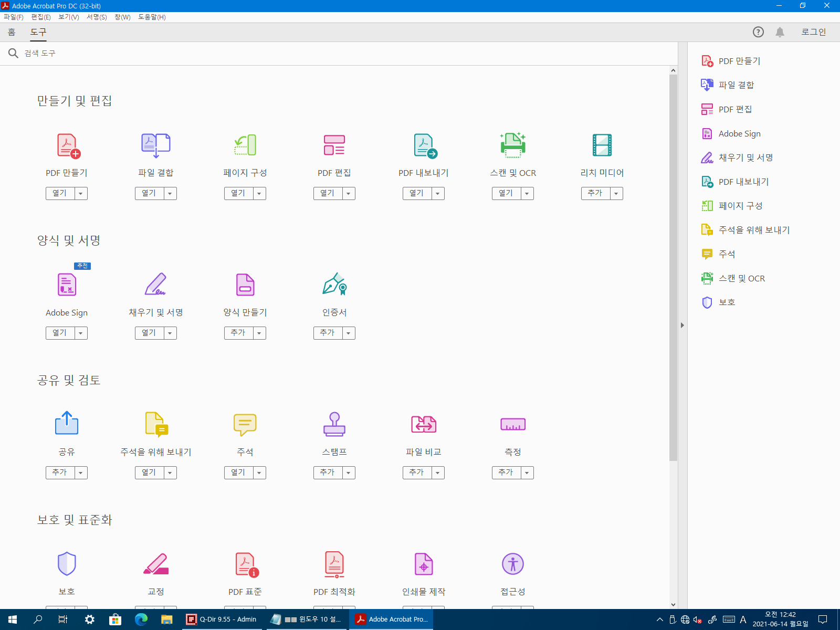
Task: Select the 스캔 및 OCR icon in the main grid
Action: [x=513, y=145]
